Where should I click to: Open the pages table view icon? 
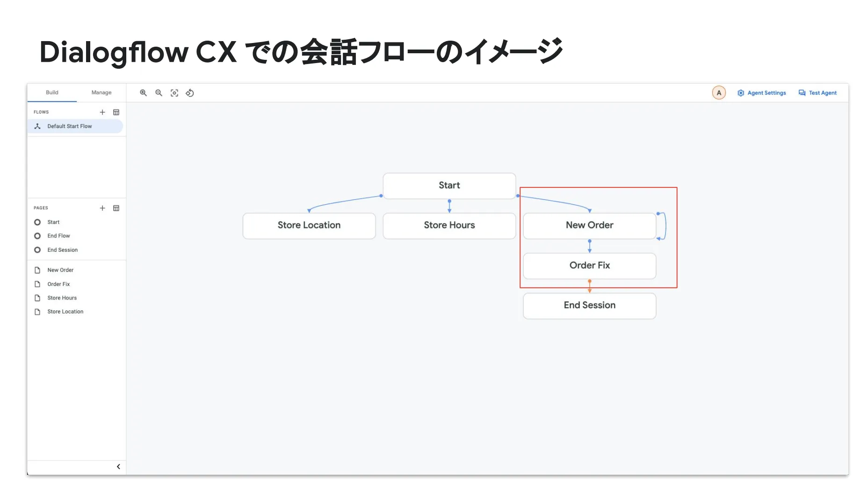tap(116, 208)
